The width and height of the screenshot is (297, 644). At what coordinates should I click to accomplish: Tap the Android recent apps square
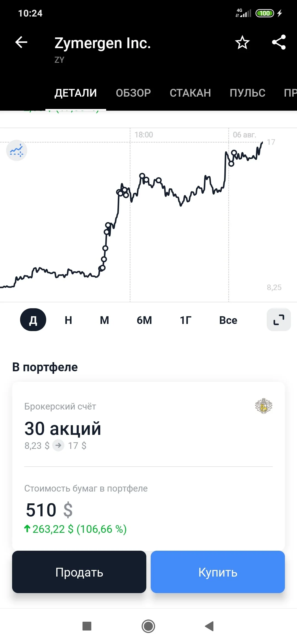[87, 626]
